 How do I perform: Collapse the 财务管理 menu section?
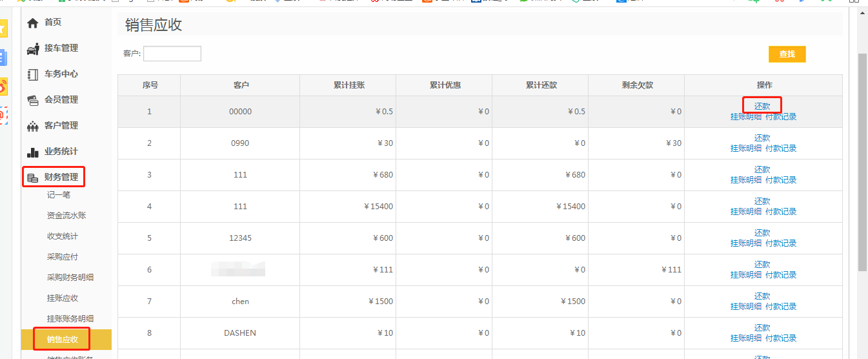click(61, 178)
